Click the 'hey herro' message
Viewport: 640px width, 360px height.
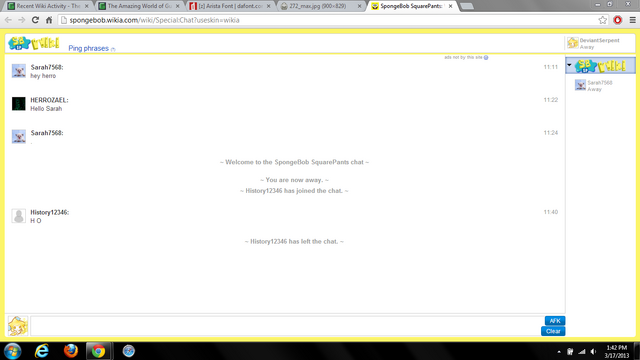[x=43, y=76]
